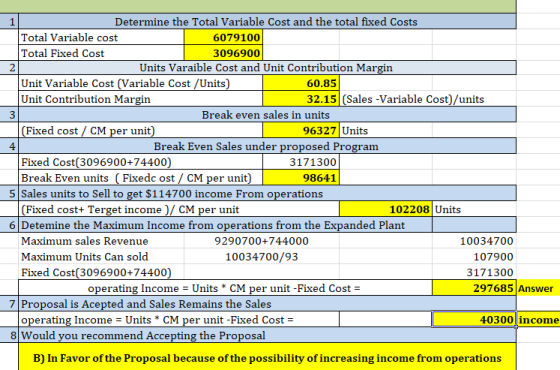560x370 pixels.
Task: Click the section number 4 cell
Action: (9, 146)
